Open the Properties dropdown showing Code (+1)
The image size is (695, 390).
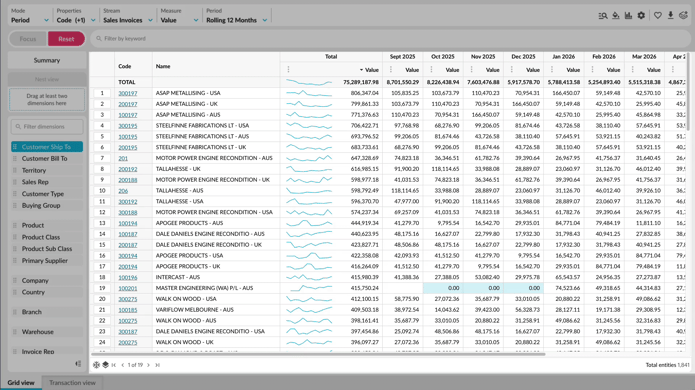(x=76, y=16)
